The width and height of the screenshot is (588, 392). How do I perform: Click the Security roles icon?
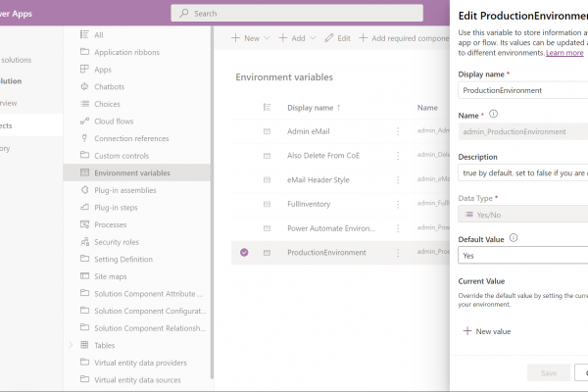(84, 242)
